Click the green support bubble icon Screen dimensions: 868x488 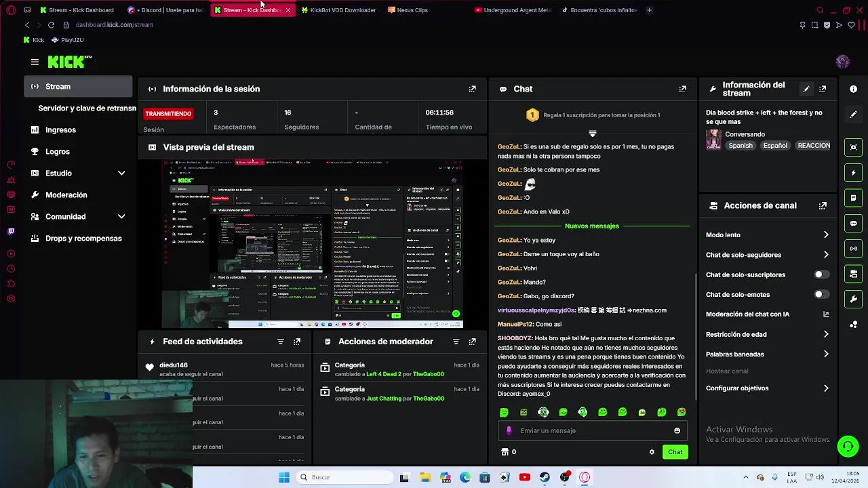[x=848, y=446]
